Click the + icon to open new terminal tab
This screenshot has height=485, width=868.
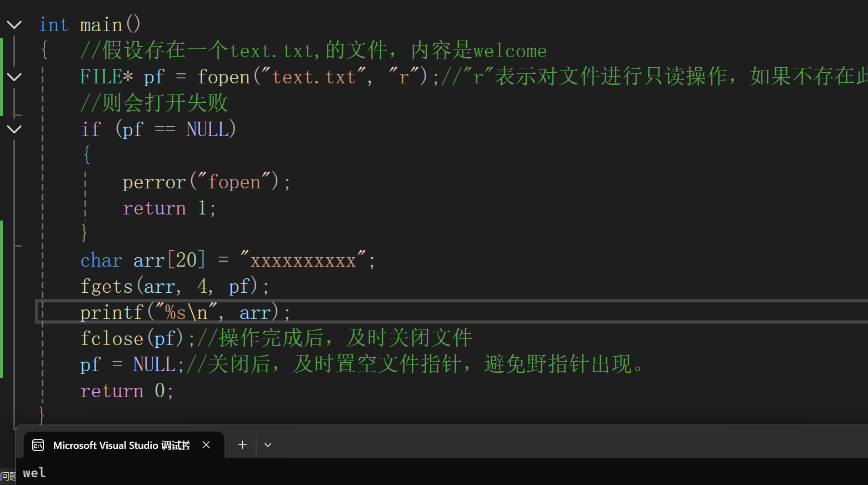(242, 444)
